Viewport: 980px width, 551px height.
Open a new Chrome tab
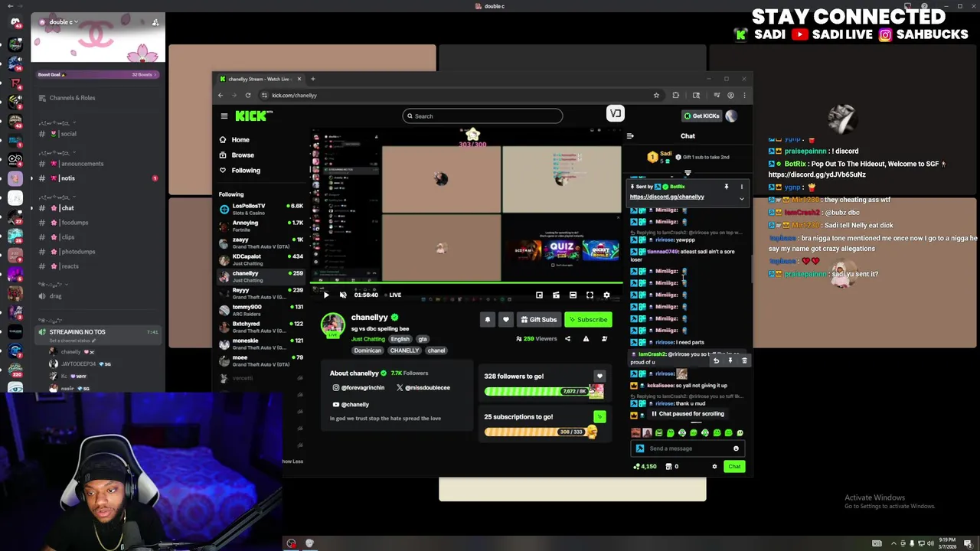[312, 79]
